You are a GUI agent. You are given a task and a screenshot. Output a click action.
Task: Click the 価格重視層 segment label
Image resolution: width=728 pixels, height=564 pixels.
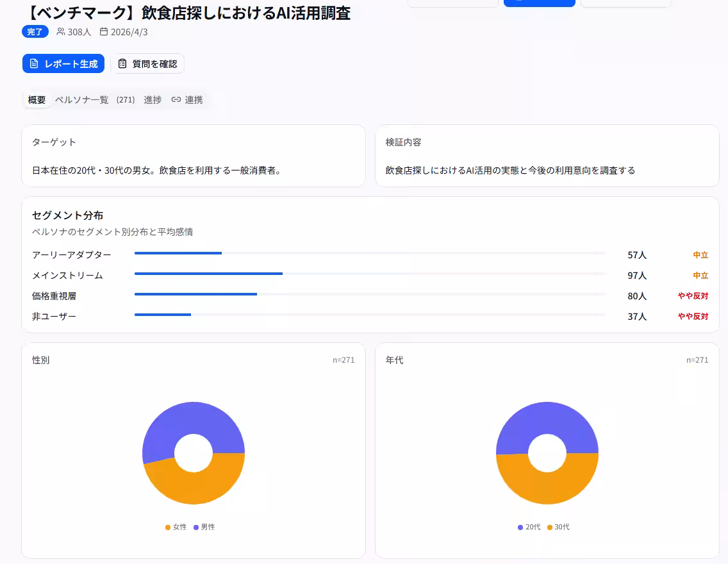pos(54,295)
